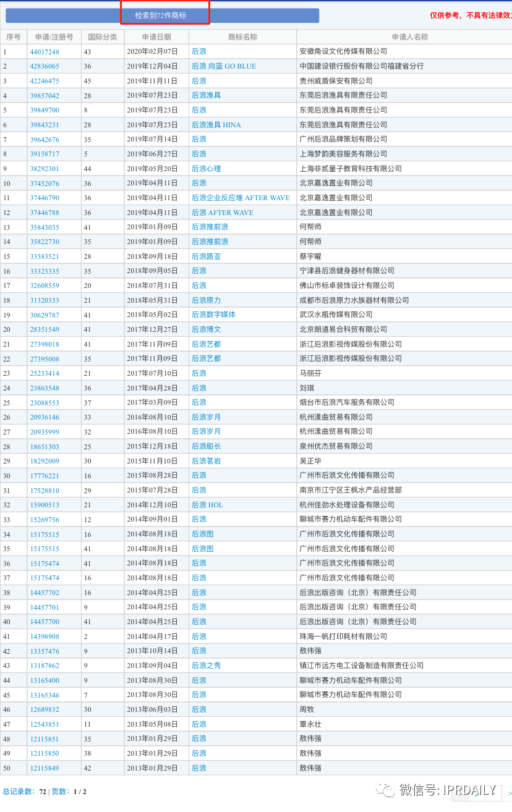The image size is (512, 812).
Task: Open application number 39857042
Action: [45, 96]
